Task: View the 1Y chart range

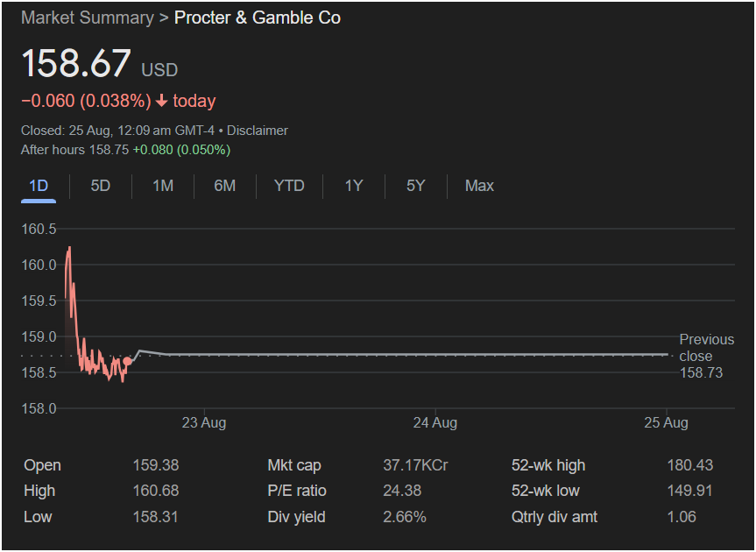Action: coord(353,186)
